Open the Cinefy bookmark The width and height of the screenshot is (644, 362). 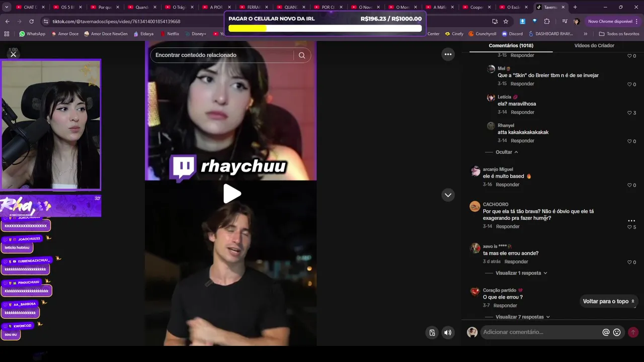[454, 34]
